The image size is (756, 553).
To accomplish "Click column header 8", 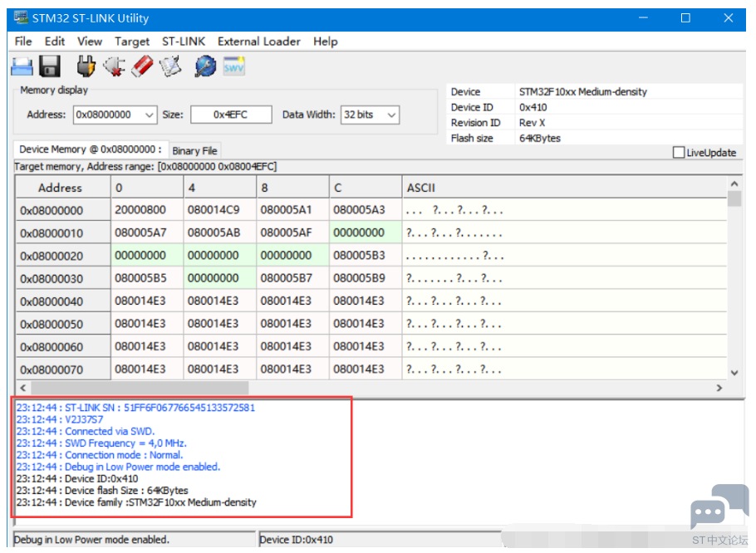I will (292, 188).
